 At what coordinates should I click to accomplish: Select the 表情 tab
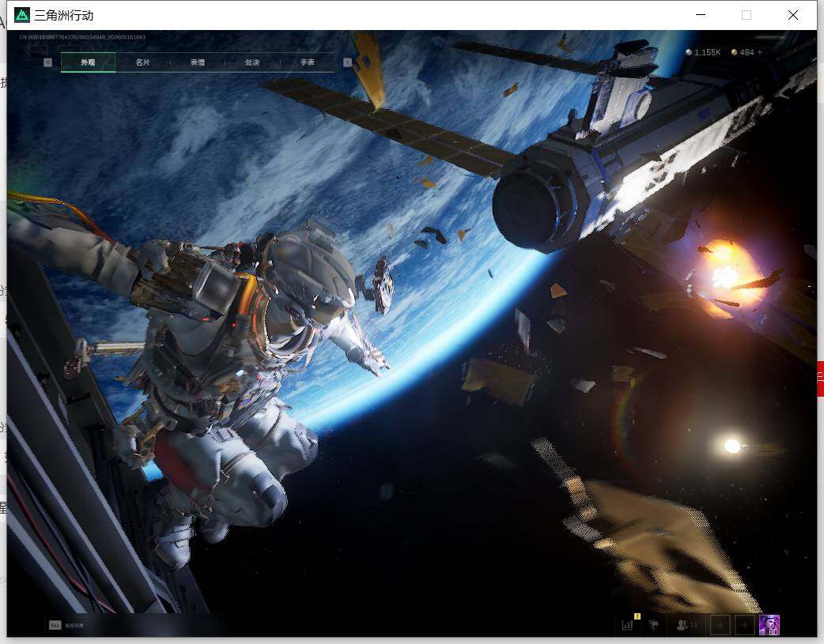[198, 62]
